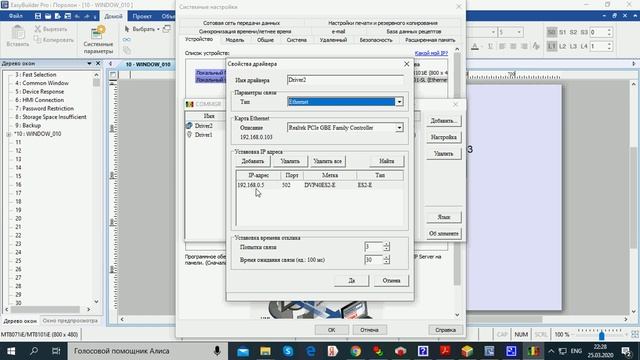Click the font color A icon
Viewport: 640px width, 360px height.
(475, 47)
